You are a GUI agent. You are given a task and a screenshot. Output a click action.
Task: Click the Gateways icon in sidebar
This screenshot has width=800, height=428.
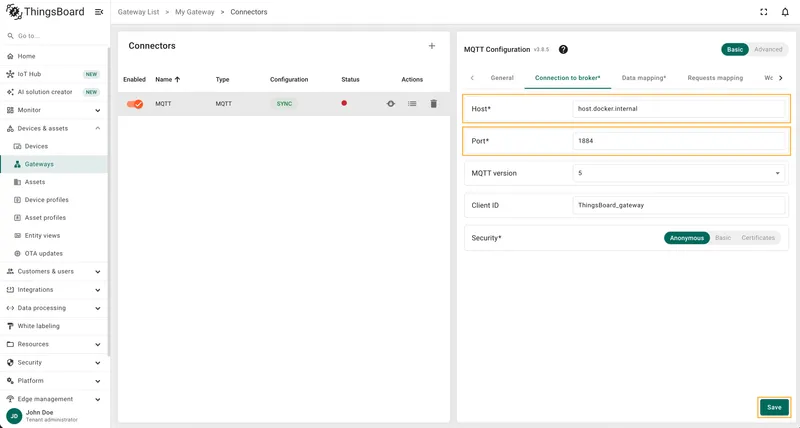(x=17, y=164)
